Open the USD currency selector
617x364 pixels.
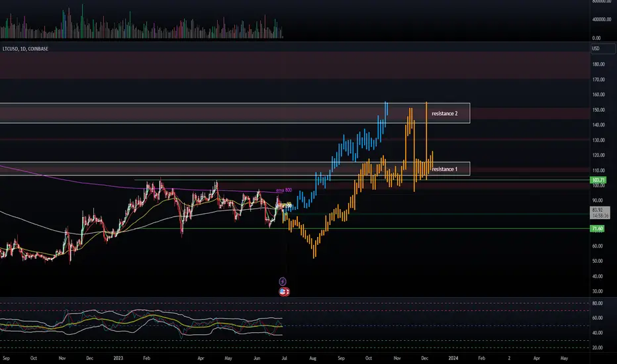[x=603, y=48]
